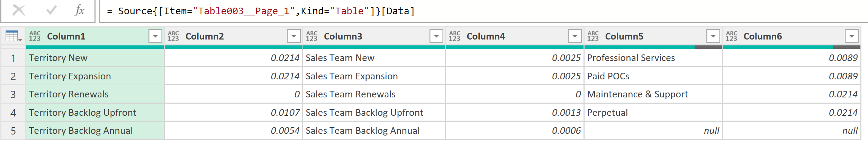Select the Paid POCs cell
868x165 pixels.
tap(653, 76)
